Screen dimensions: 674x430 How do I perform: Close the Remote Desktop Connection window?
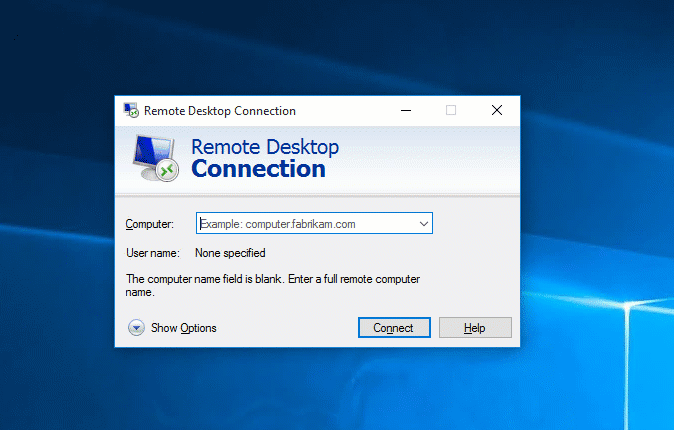tap(497, 111)
